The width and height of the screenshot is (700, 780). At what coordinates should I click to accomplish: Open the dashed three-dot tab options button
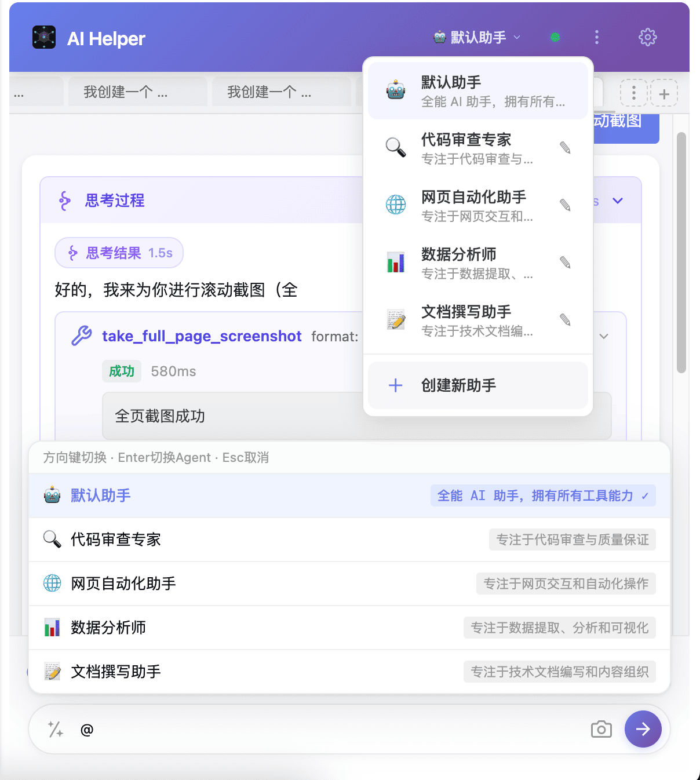point(633,93)
